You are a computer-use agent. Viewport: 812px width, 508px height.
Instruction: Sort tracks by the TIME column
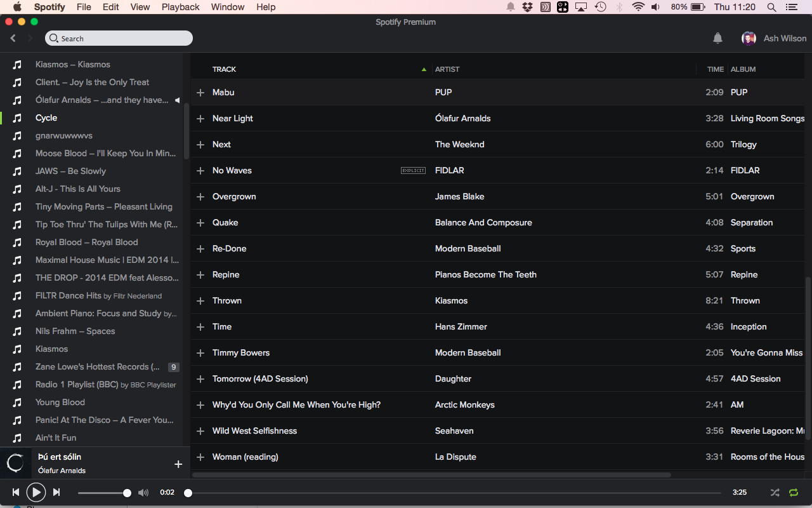point(716,69)
